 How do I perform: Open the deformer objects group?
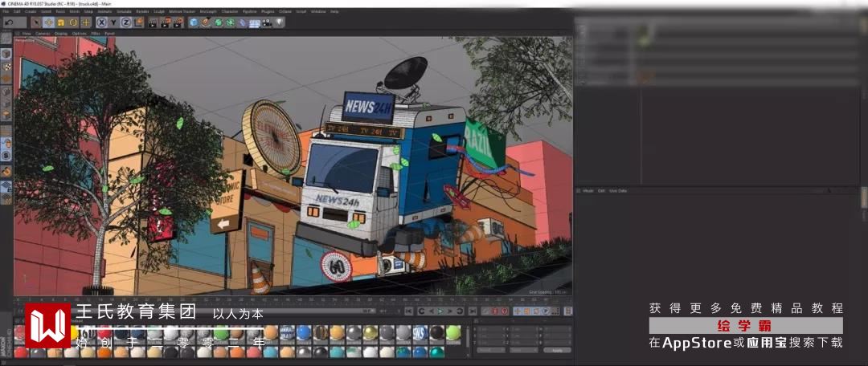pos(243,22)
